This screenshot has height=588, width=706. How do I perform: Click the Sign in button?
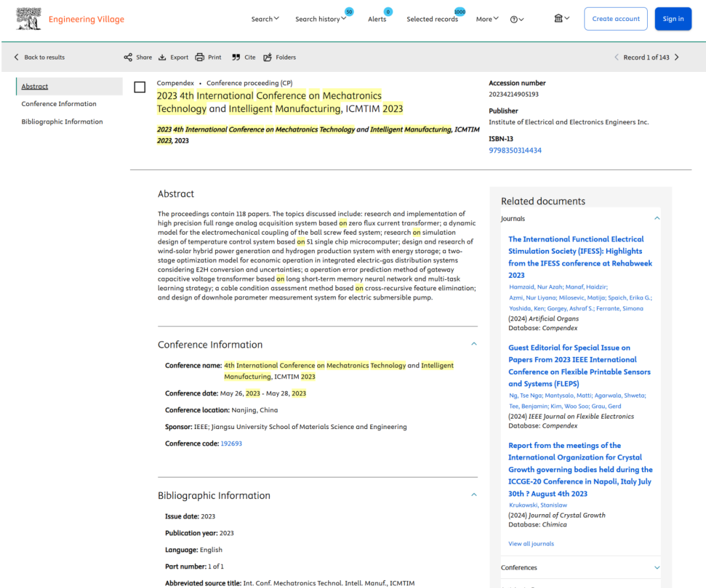pyautogui.click(x=673, y=19)
